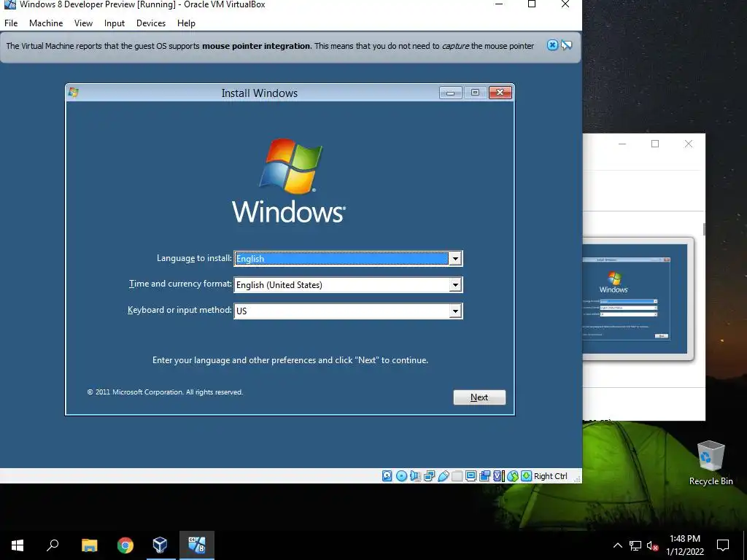Screen dimensions: 747x560
Task: Open the audio settings status bar icon
Action: click(415, 475)
